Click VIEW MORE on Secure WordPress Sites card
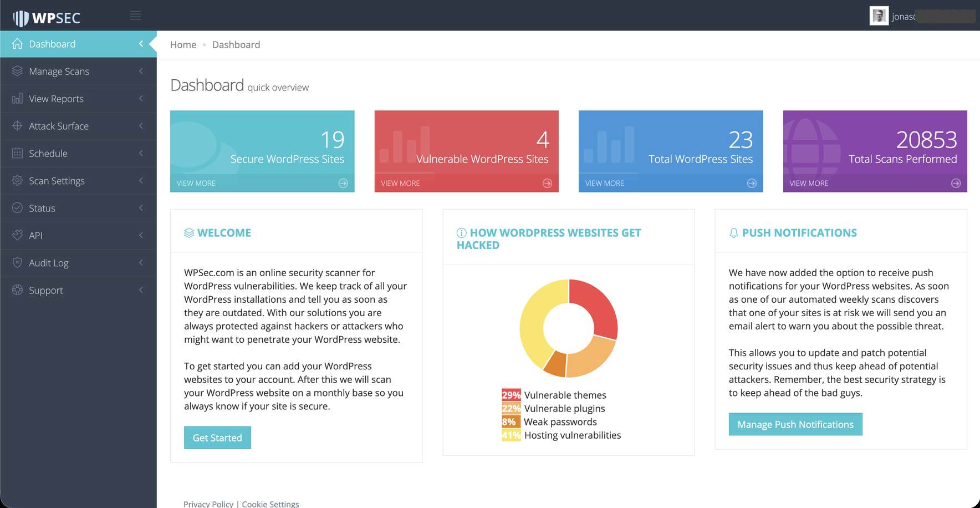Screen dimensions: 980x508 tap(196, 184)
